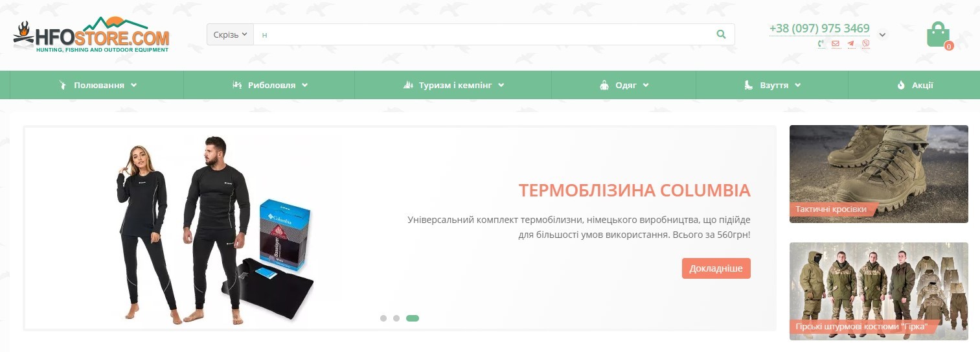Click the tactical boots banner image
Viewport: 980px width, 352px height.
(x=879, y=174)
